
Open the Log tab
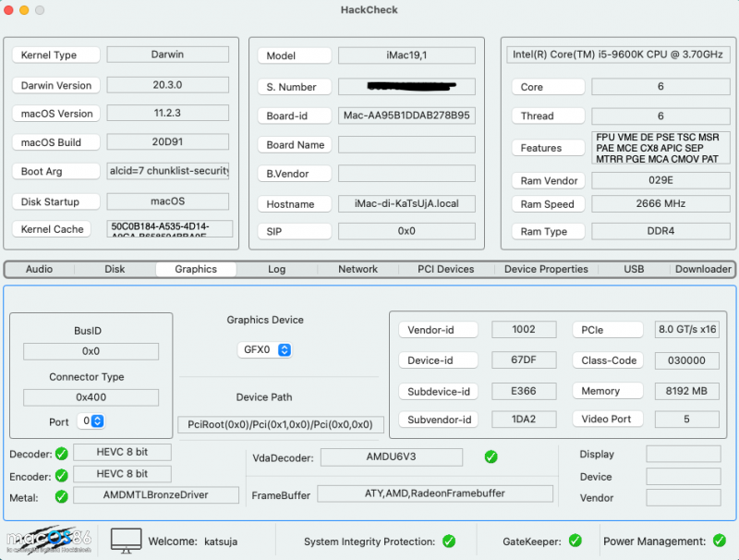pos(276,269)
